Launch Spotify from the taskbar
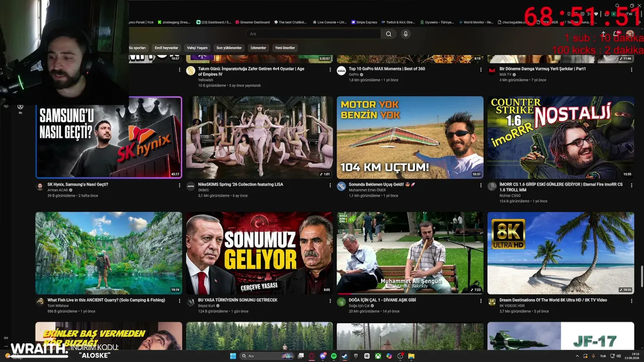 coord(334,356)
